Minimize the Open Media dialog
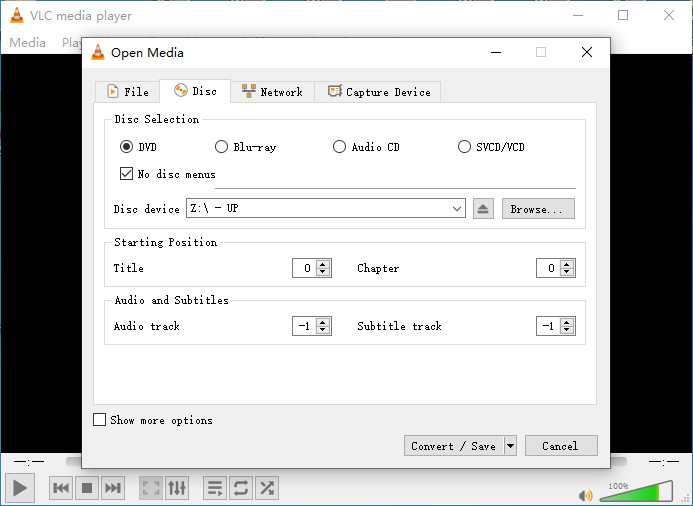The image size is (693, 506). point(496,52)
